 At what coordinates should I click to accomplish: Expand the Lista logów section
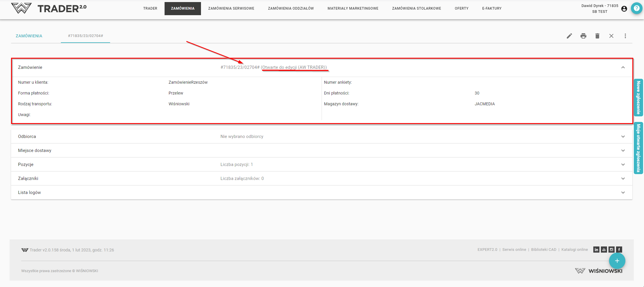623,192
